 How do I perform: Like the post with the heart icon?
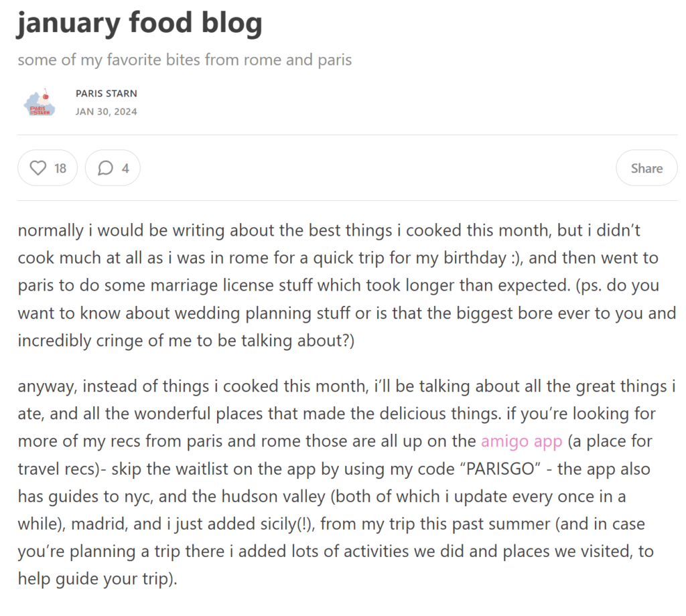[38, 168]
